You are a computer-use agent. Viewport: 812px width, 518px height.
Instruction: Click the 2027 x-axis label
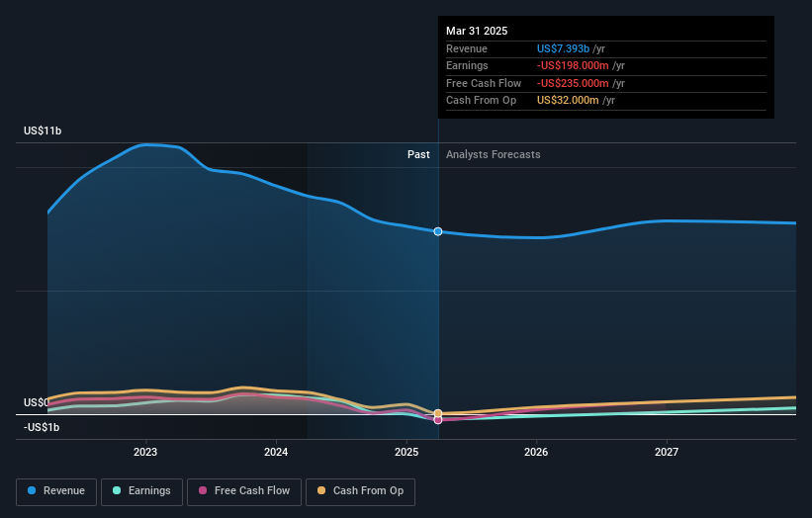click(667, 452)
